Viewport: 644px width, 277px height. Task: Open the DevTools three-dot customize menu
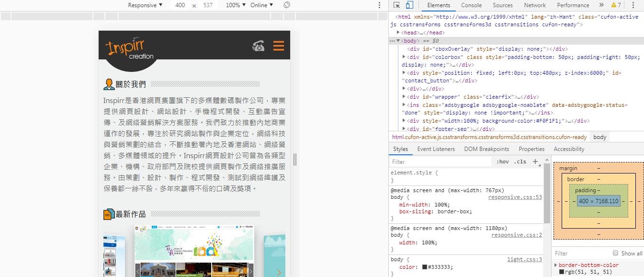click(x=633, y=5)
